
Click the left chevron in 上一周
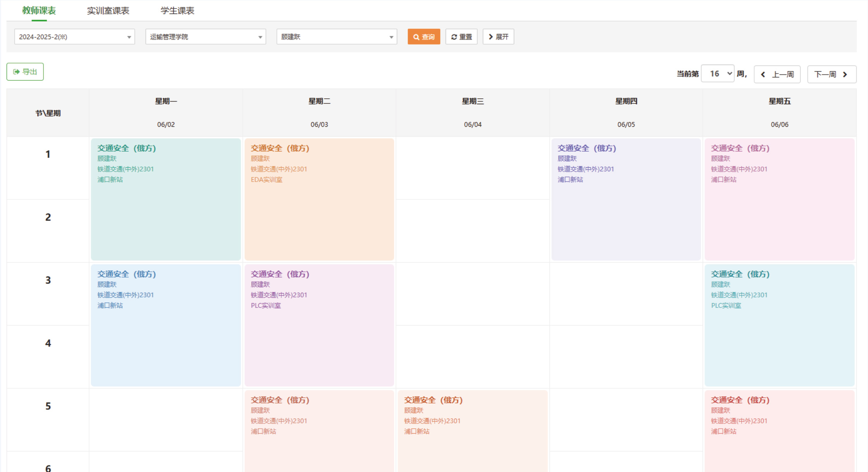coord(763,74)
